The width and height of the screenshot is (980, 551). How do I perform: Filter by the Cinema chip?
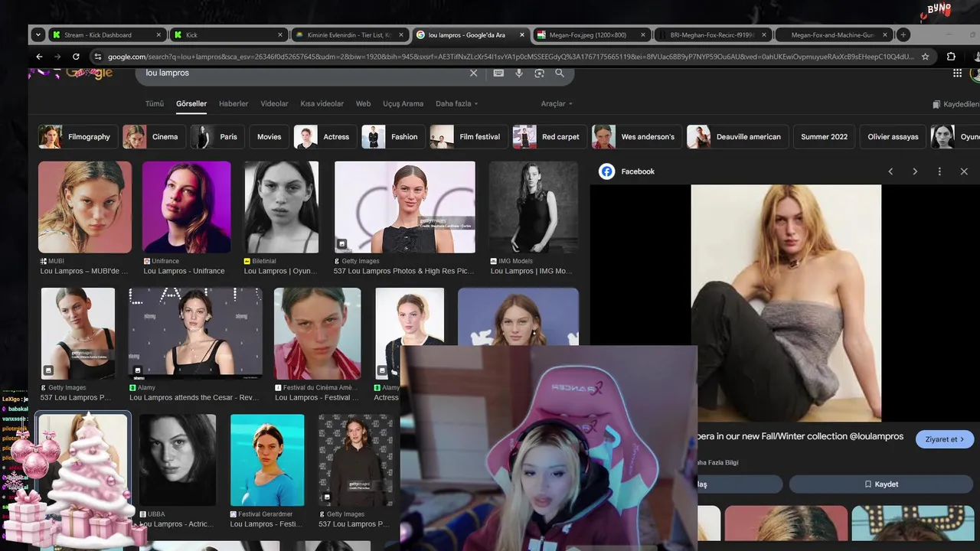point(154,136)
